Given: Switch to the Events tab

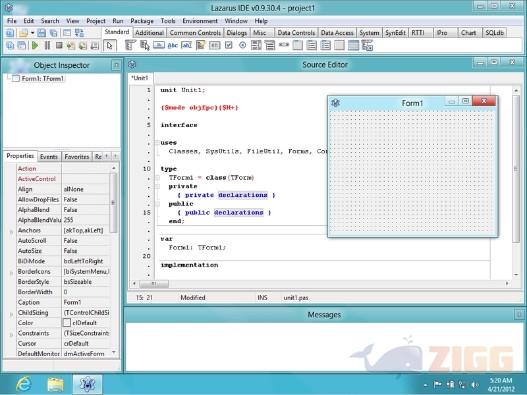Looking at the screenshot, I should 49,157.
